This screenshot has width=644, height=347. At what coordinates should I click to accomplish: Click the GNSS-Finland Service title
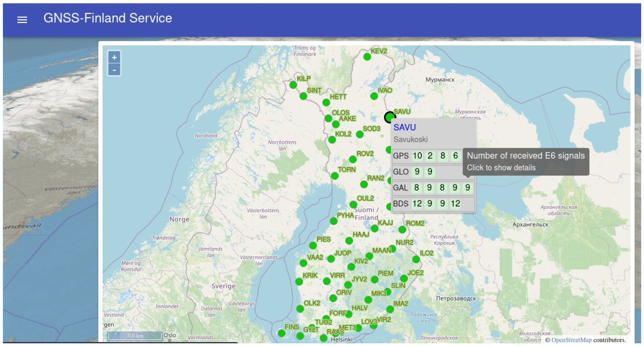pyautogui.click(x=108, y=18)
